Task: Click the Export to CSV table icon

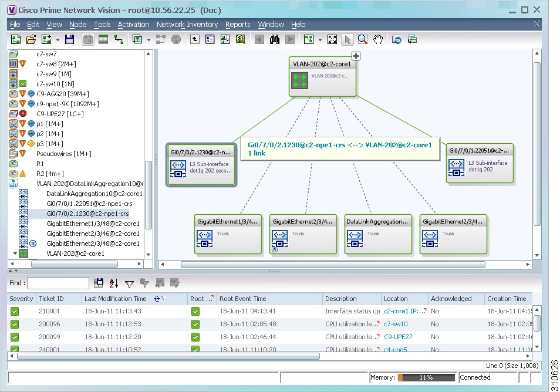Action: (98, 283)
